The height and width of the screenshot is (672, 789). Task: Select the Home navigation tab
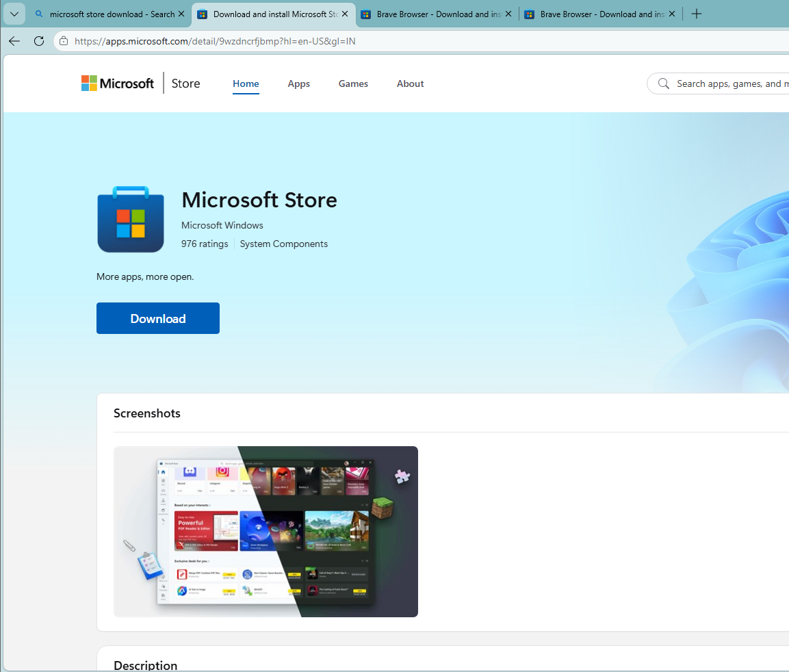coord(246,83)
